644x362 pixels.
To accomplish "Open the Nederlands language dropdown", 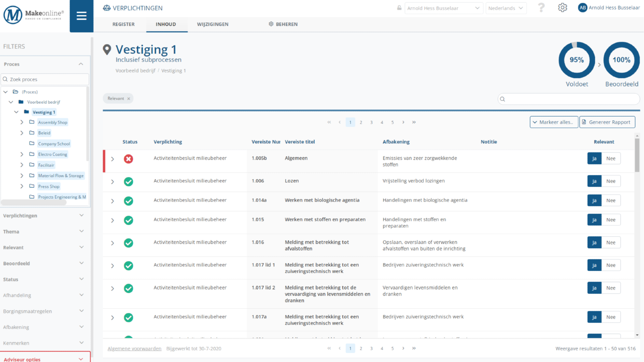I will tap(506, 8).
